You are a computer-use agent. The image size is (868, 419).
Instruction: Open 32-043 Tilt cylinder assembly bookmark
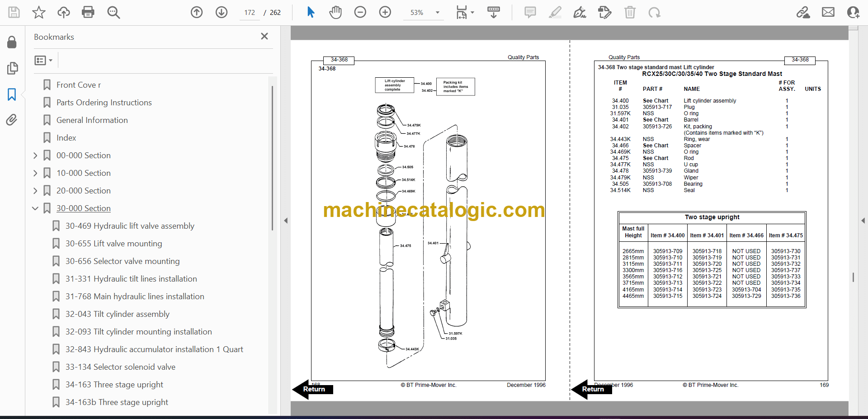coord(117,314)
